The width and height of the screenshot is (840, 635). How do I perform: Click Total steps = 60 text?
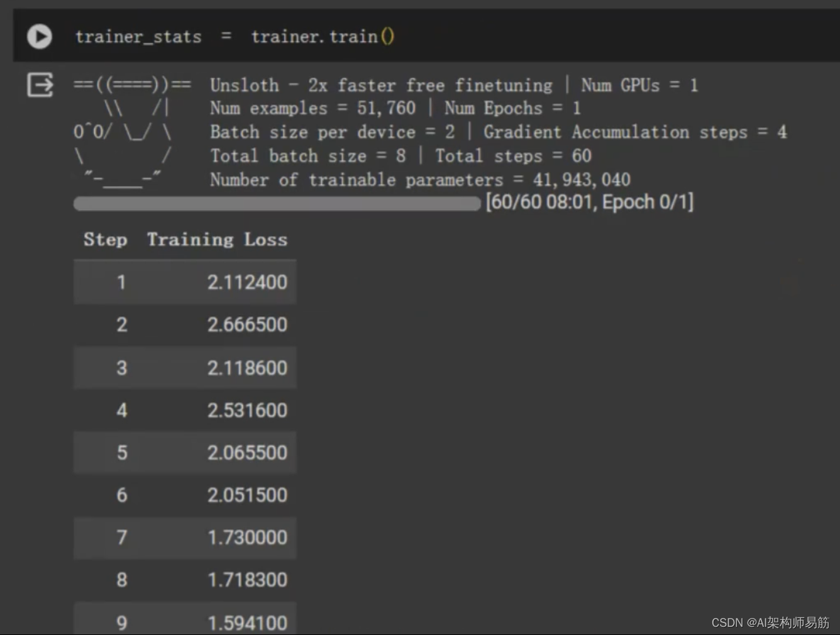513,156
